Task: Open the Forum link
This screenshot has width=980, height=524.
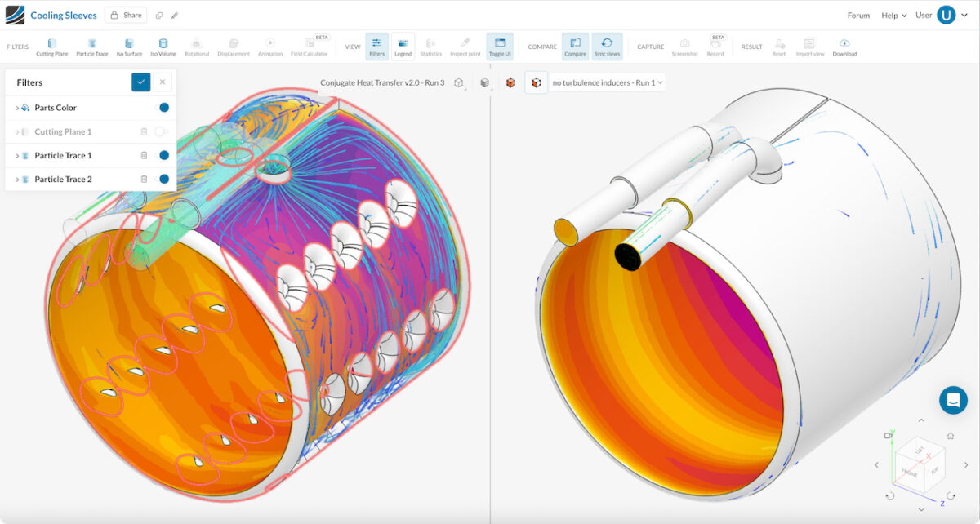Action: [858, 16]
